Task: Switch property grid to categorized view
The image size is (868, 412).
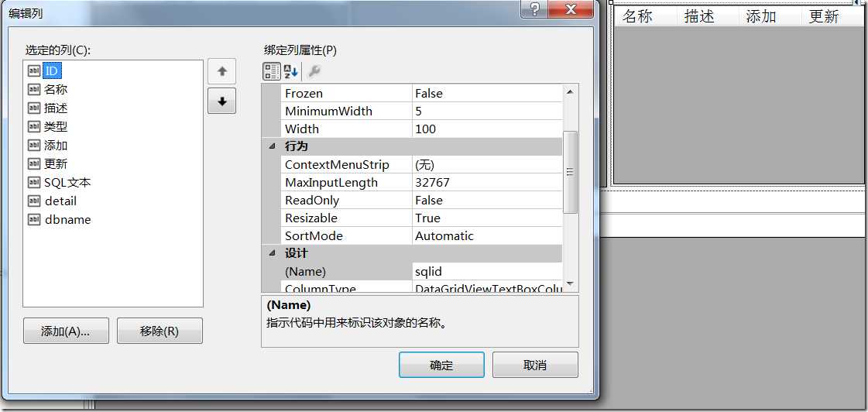Action: (271, 71)
